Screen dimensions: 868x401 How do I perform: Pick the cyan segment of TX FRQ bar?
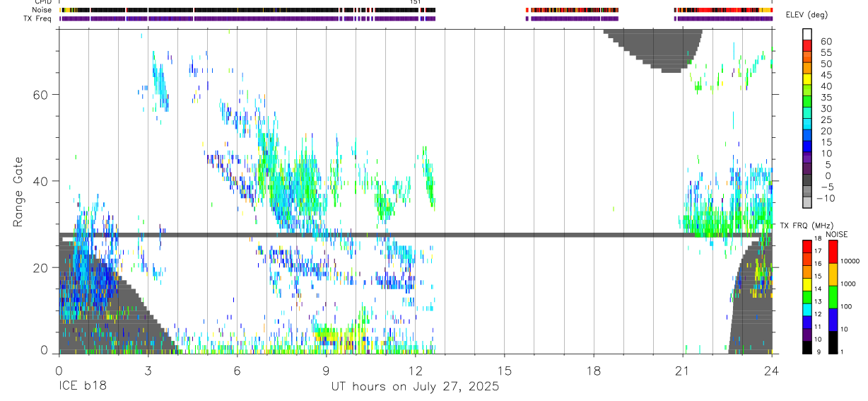[x=807, y=310]
